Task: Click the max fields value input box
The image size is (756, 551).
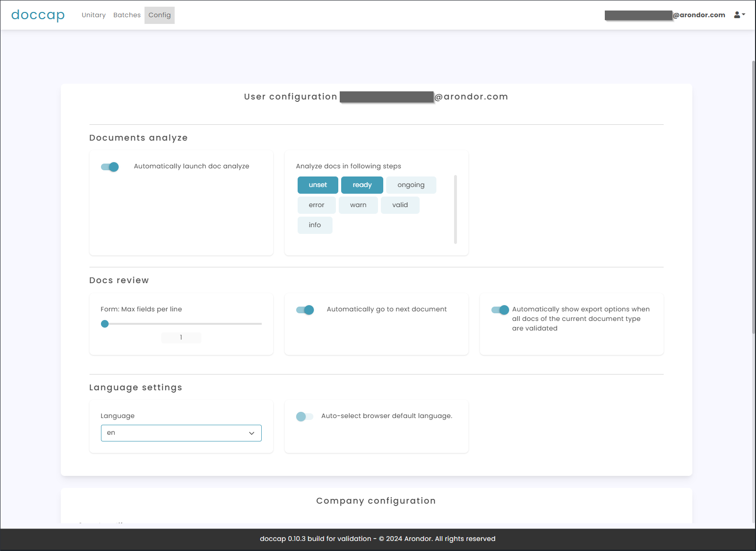Action: (181, 338)
